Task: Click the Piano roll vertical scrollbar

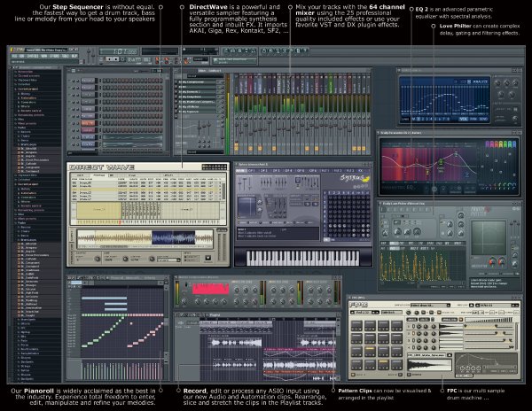Action: click(x=166, y=319)
